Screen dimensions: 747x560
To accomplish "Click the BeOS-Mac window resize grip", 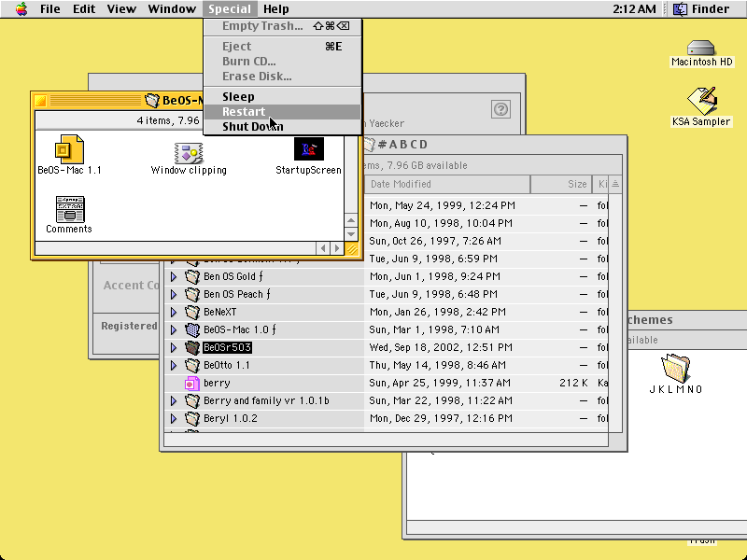I will 352,248.
